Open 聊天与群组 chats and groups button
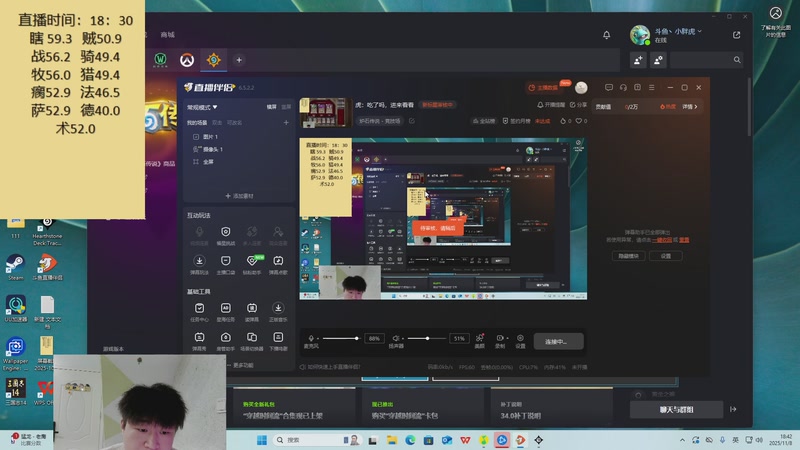Image resolution: width=800 pixels, height=450 pixels. [x=676, y=410]
